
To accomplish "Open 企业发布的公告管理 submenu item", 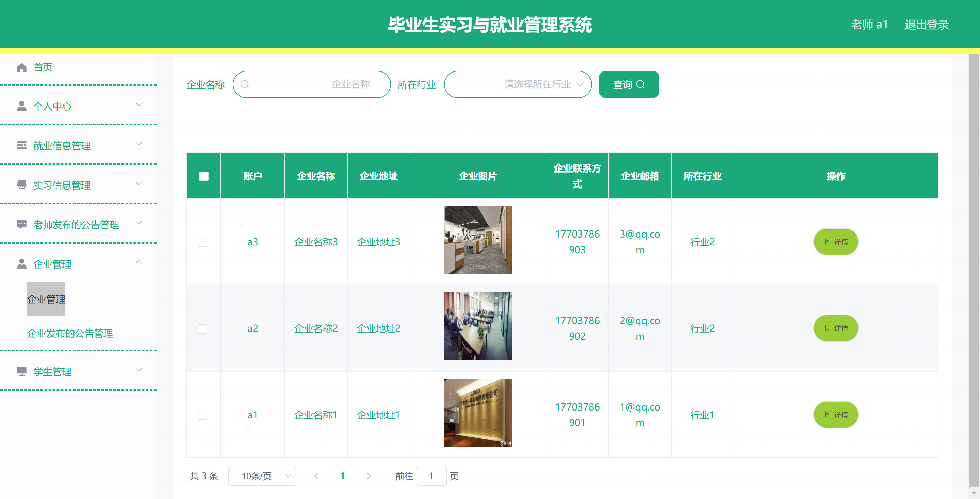I will pos(70,334).
